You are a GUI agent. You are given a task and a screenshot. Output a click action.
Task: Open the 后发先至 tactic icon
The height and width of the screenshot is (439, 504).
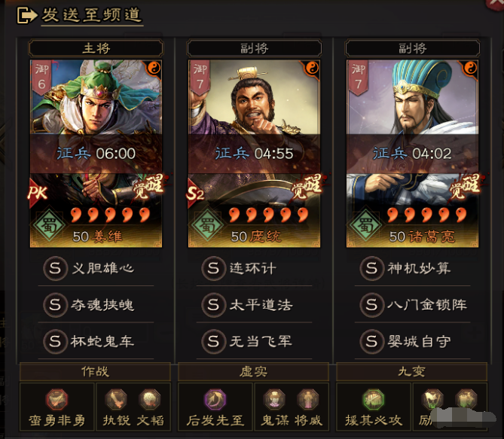(x=215, y=399)
